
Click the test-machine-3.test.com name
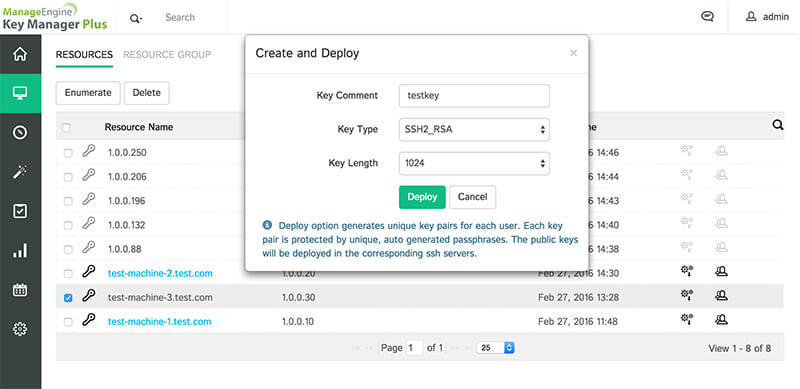160,297
